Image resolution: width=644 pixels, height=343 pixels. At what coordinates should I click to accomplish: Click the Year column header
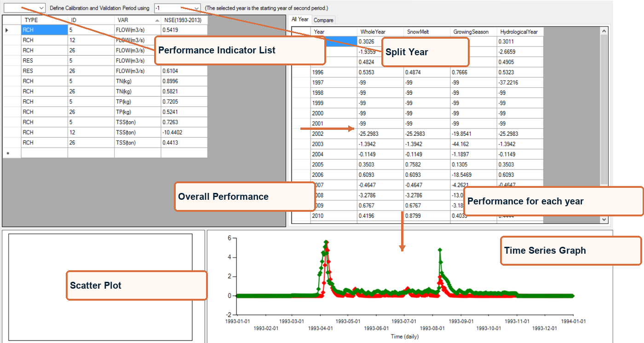tap(334, 32)
